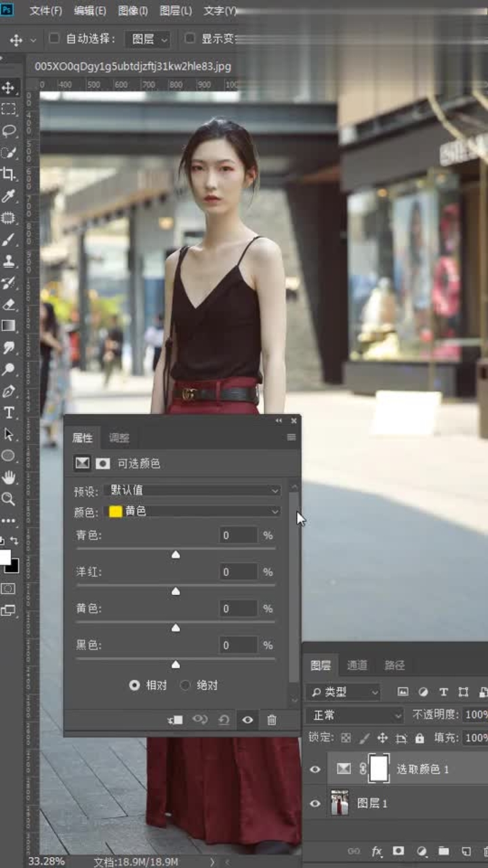Screen dimensions: 488x868
Task: Select the Eyedropper tool
Action: [9, 196]
